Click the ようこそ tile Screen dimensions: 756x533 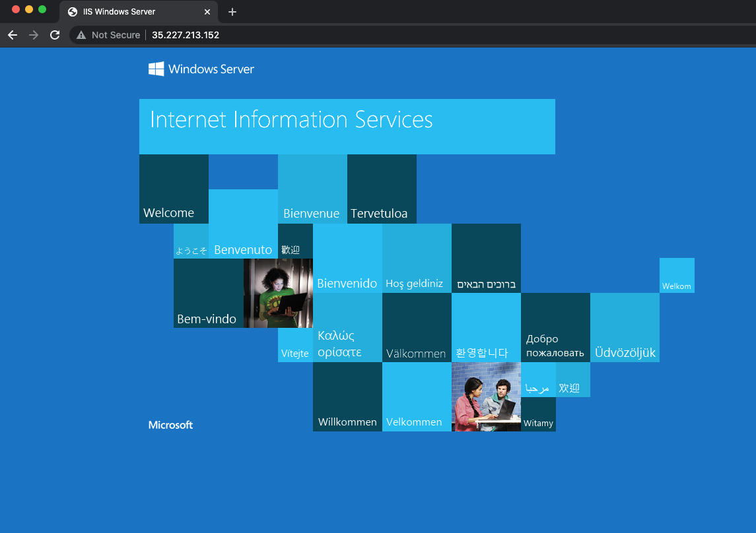pos(191,241)
